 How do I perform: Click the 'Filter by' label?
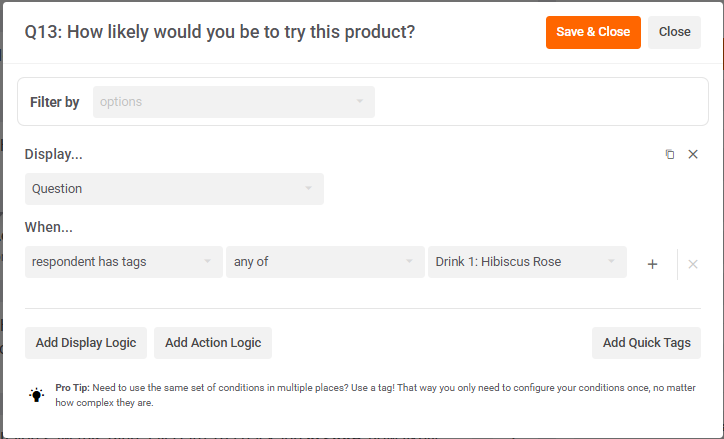click(55, 102)
